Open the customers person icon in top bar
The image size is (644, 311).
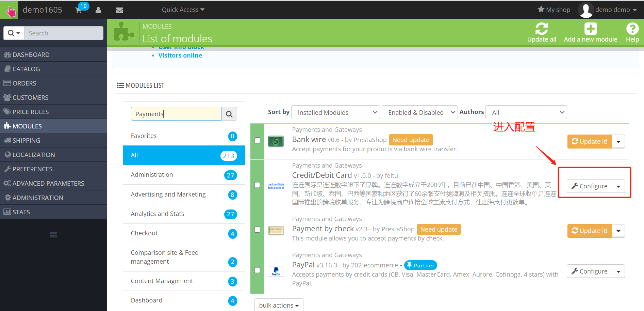click(98, 10)
